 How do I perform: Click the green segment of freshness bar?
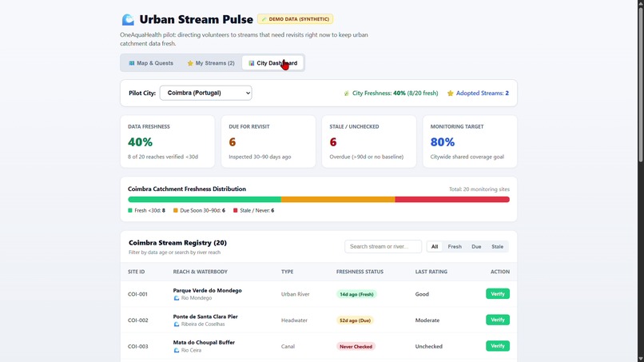click(x=205, y=199)
